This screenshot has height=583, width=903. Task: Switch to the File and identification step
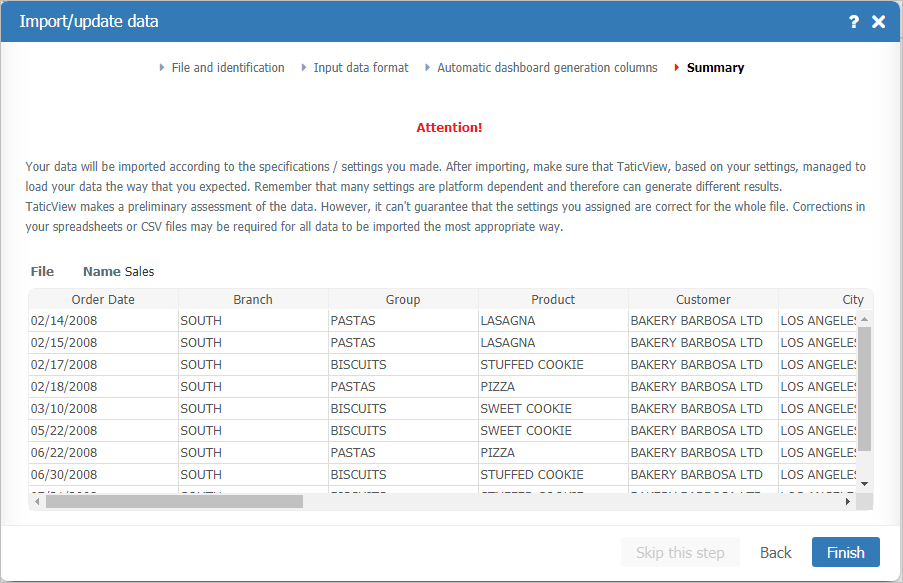228,67
